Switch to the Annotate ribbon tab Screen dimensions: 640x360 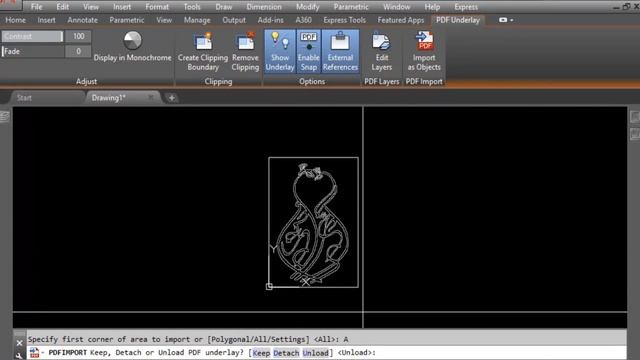click(82, 20)
